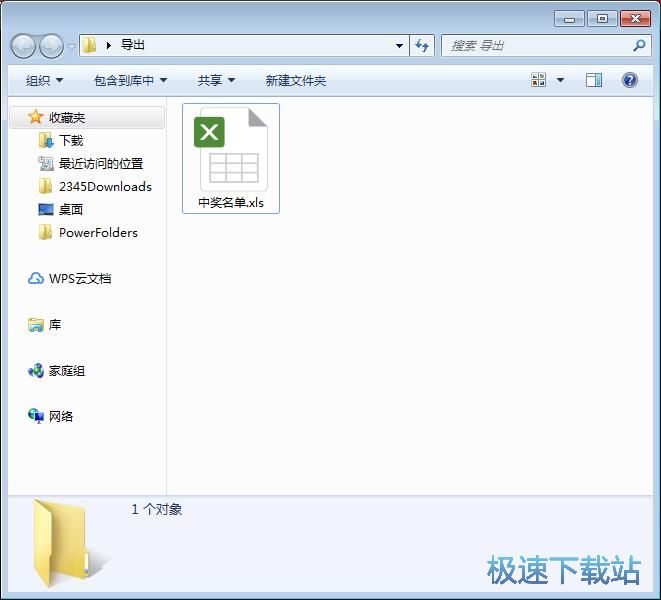Click the 2345Downloads folder icon
The image size is (661, 600).
click(45, 186)
